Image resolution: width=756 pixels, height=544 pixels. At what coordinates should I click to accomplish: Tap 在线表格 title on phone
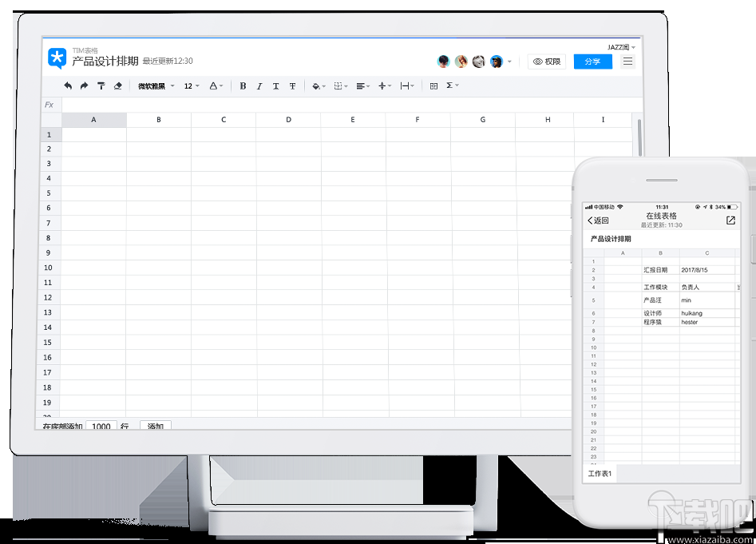coord(662,216)
